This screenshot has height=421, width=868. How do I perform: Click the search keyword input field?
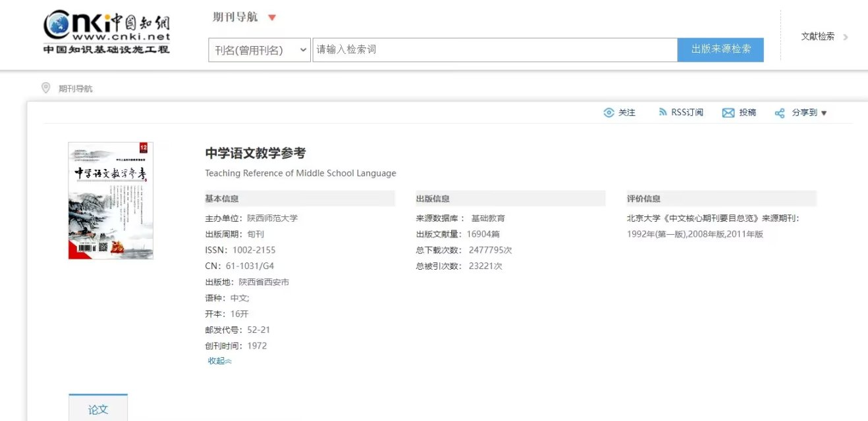coord(494,50)
